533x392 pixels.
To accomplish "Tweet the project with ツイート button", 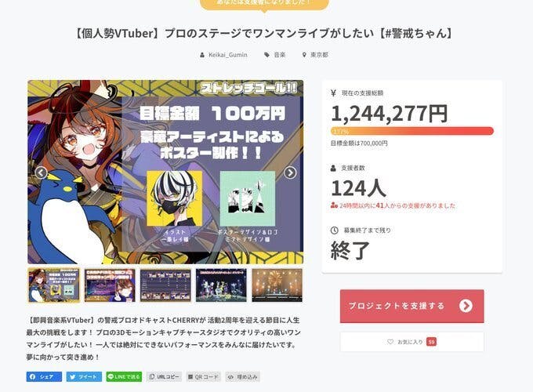I will pos(84,376).
